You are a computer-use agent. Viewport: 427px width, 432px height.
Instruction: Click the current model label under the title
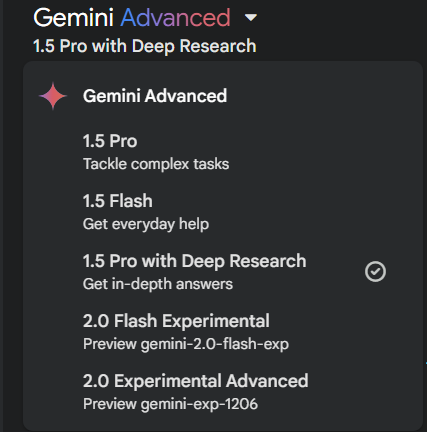pyautogui.click(x=145, y=46)
